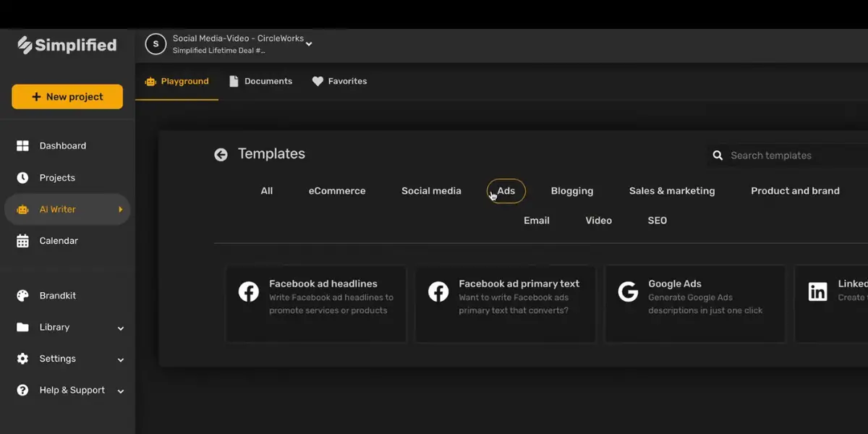Select the eCommerce category

(337, 191)
